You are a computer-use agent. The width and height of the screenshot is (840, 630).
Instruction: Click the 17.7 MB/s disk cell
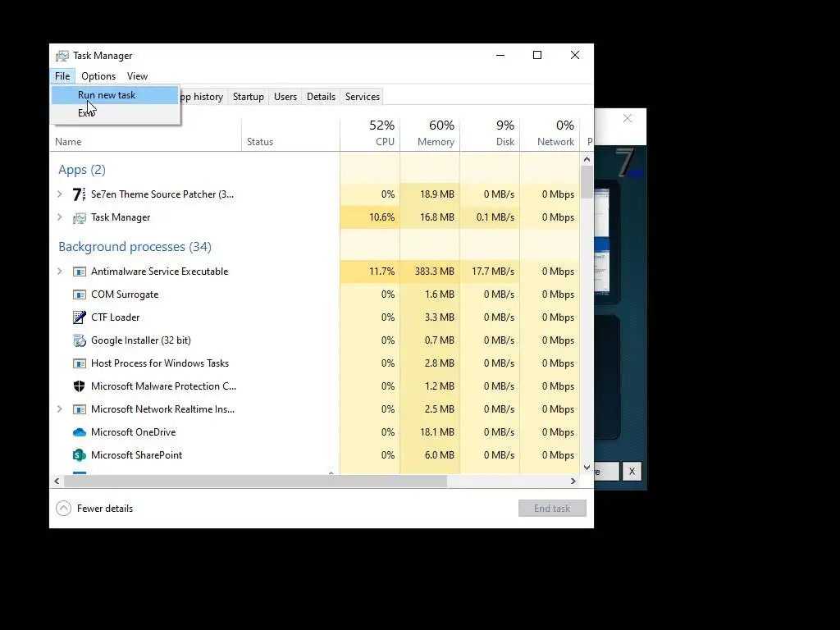point(491,272)
